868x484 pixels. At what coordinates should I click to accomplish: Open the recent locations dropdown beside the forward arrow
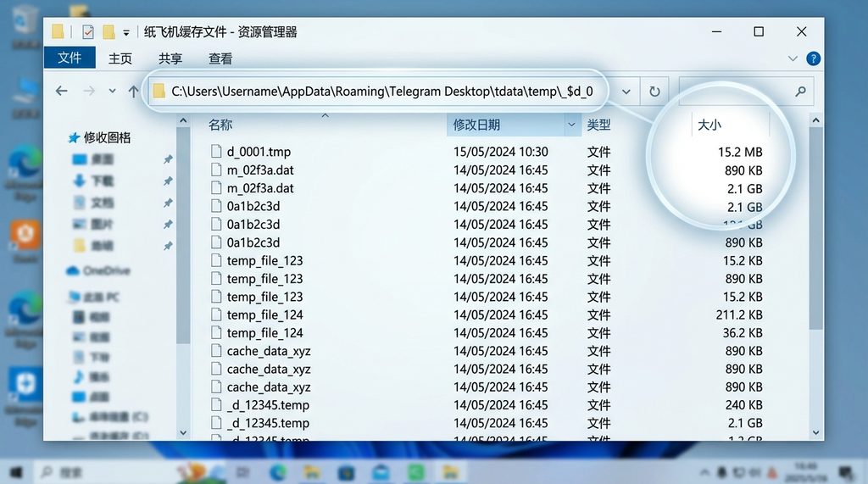tap(113, 91)
